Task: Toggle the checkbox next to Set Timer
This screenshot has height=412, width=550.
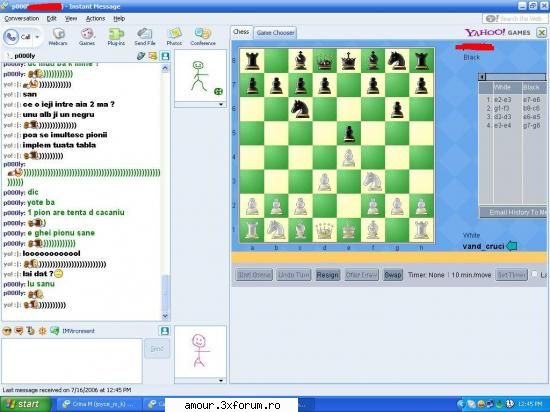Action: click(535, 274)
